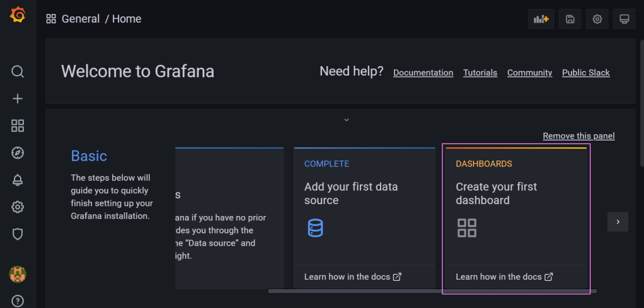
Task: Click the COMPLETE label on the card
Action: tap(326, 164)
